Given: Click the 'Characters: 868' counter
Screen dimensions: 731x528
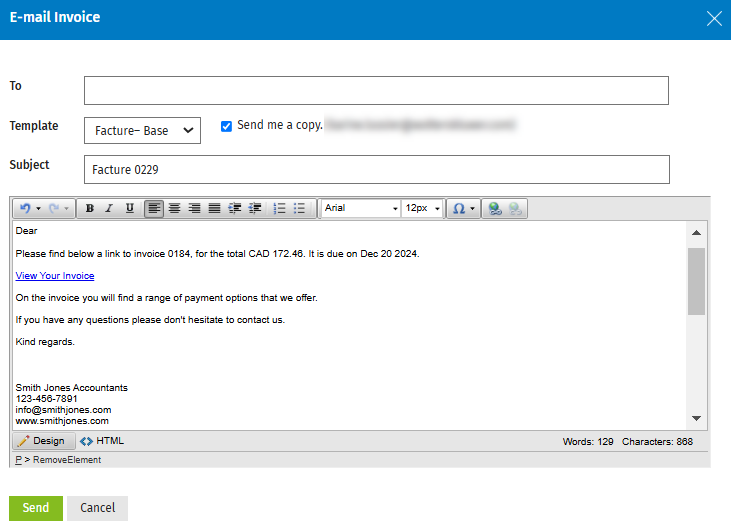Looking at the screenshot, I should click(x=657, y=442).
